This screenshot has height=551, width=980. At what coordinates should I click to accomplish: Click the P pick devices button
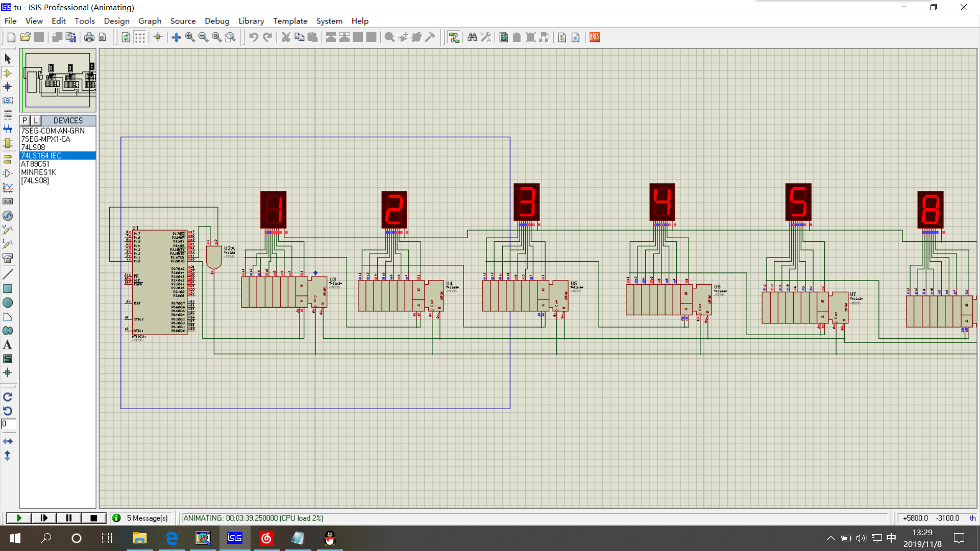click(24, 120)
